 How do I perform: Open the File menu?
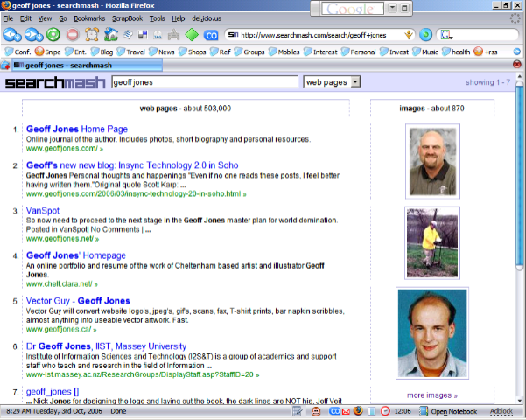coord(8,18)
